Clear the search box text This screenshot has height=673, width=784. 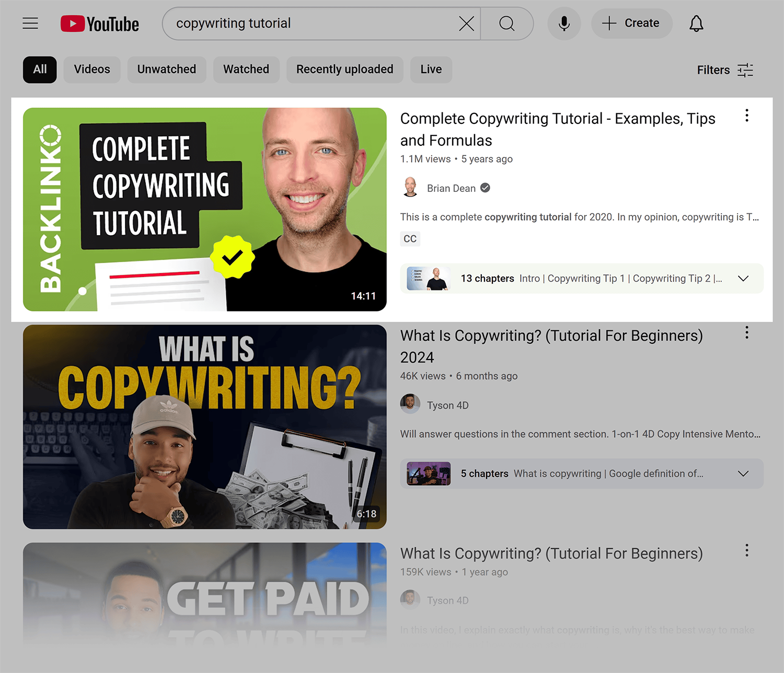[466, 24]
